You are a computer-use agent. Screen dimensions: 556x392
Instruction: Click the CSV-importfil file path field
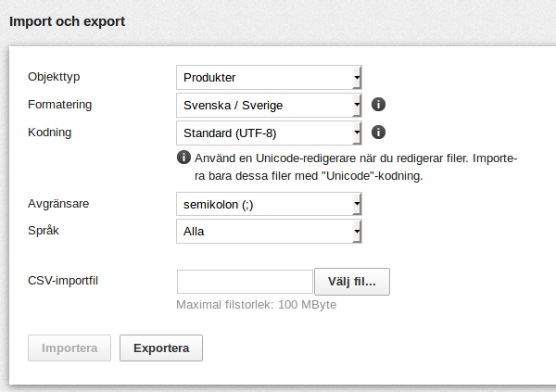pyautogui.click(x=245, y=282)
